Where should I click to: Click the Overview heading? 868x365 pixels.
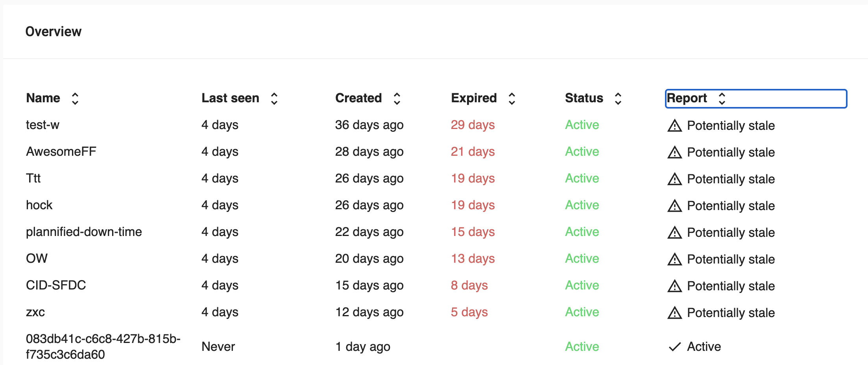point(54,31)
